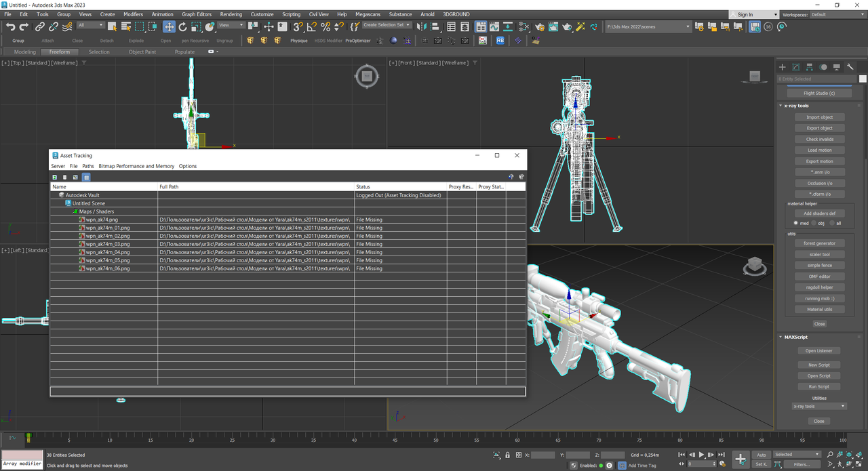The width and height of the screenshot is (868, 471).
Task: Click the Import object button
Action: pos(819,117)
